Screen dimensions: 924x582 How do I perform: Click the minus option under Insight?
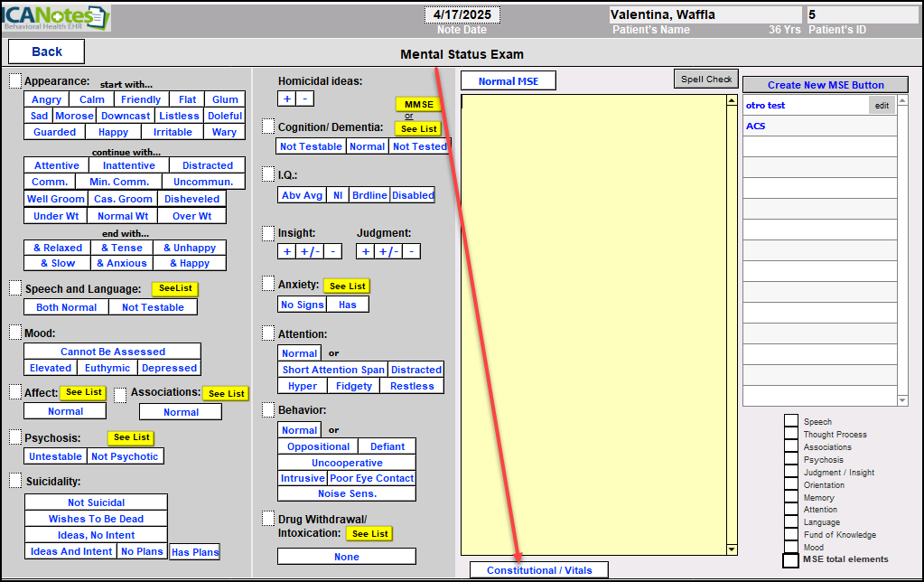click(x=332, y=251)
